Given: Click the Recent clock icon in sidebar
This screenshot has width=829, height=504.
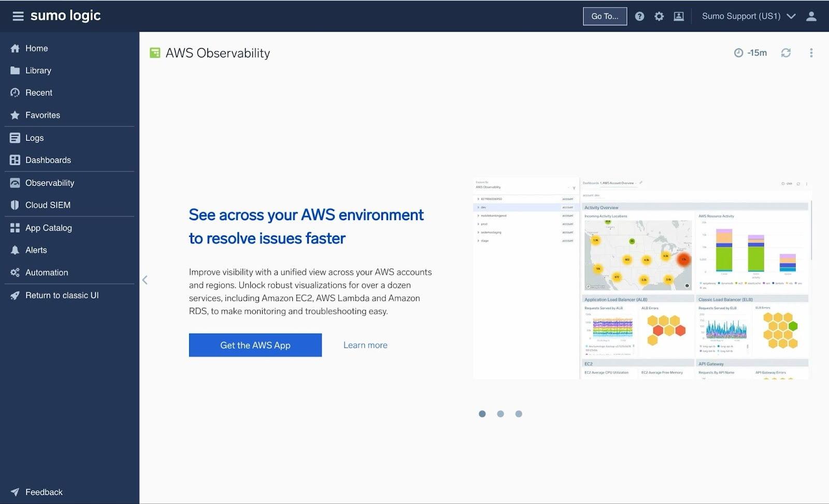Looking at the screenshot, I should (15, 93).
